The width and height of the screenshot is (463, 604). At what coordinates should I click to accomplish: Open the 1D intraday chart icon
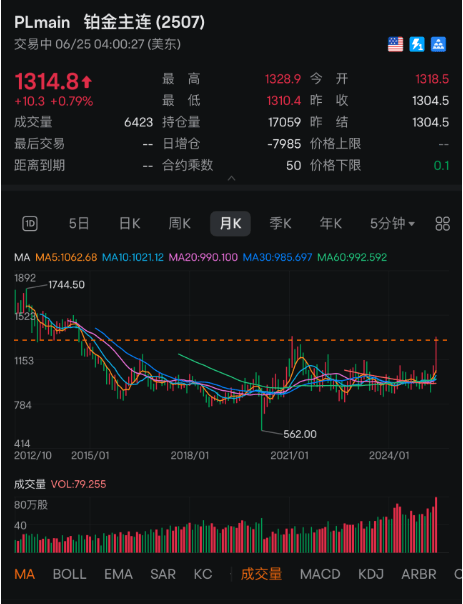pos(30,223)
